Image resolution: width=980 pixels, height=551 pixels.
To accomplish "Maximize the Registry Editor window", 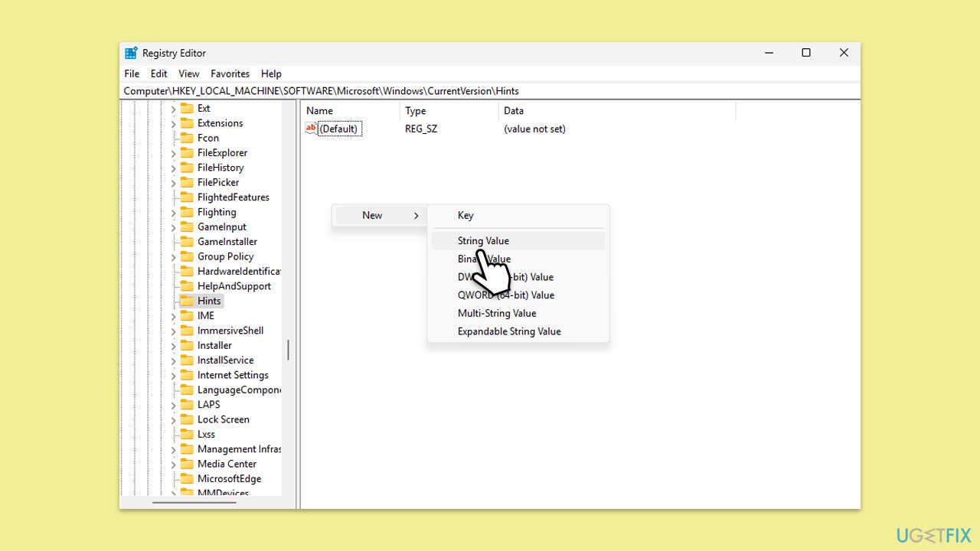I will coord(806,53).
